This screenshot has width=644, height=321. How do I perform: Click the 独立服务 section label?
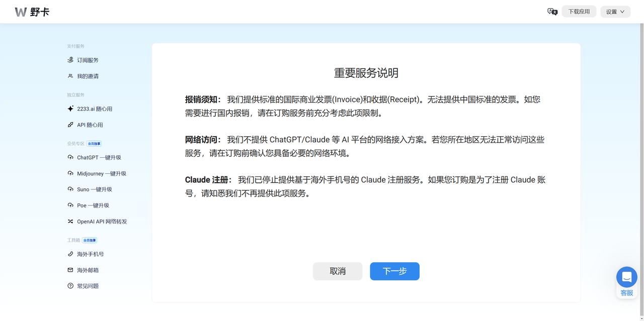(76, 95)
